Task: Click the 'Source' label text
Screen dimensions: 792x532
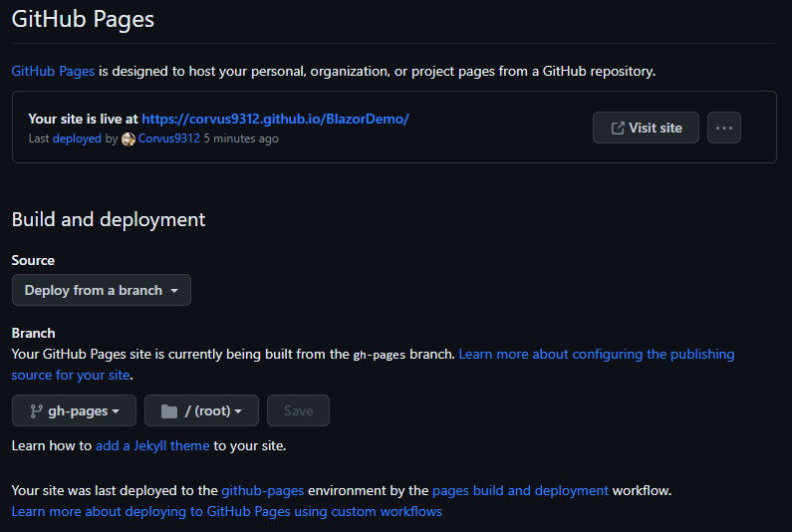Action: tap(33, 260)
